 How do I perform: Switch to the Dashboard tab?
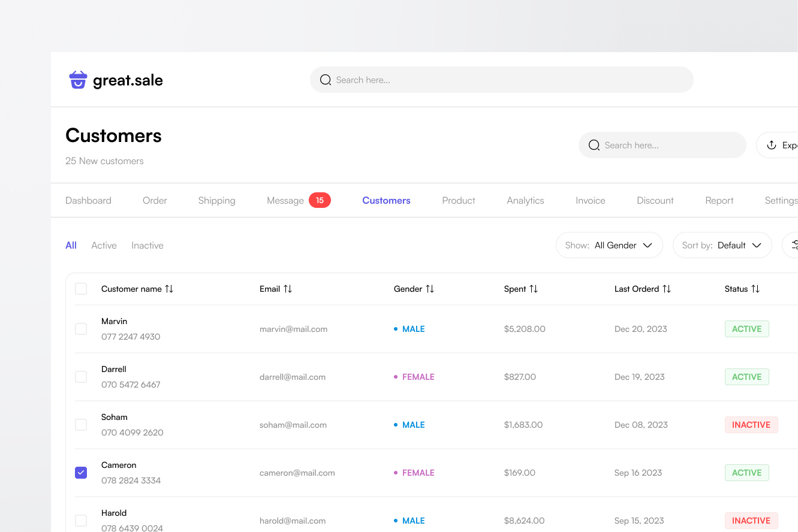(88, 200)
